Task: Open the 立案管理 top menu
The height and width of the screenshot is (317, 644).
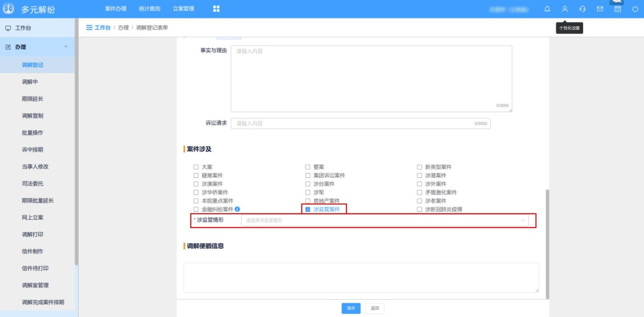Action: coord(183,9)
